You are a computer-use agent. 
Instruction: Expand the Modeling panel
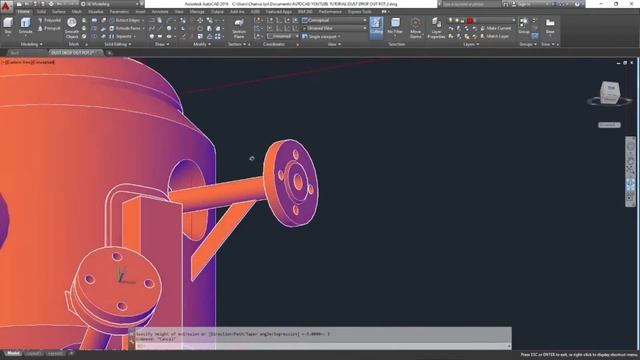tap(31, 44)
